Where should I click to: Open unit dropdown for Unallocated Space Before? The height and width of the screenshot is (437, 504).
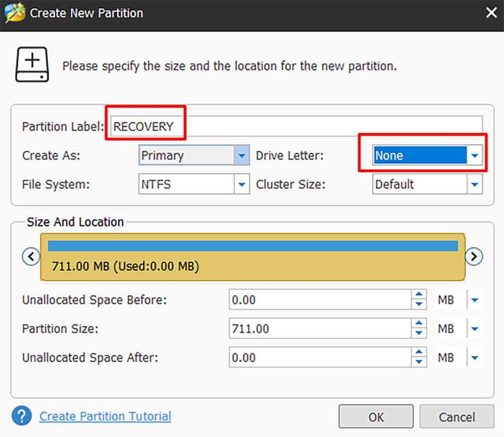coord(475,300)
